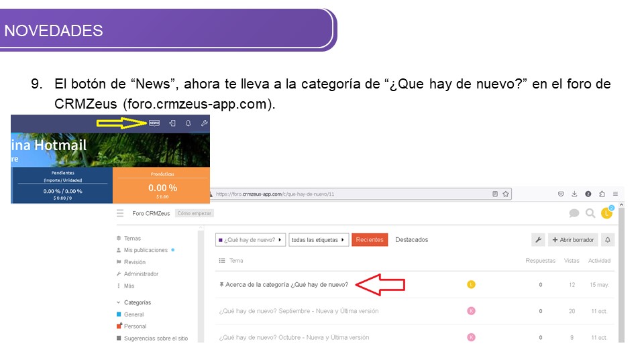Viewport: 644px width, 362px height.
Task: Click the Pendientes dashboard tile
Action: (62, 185)
